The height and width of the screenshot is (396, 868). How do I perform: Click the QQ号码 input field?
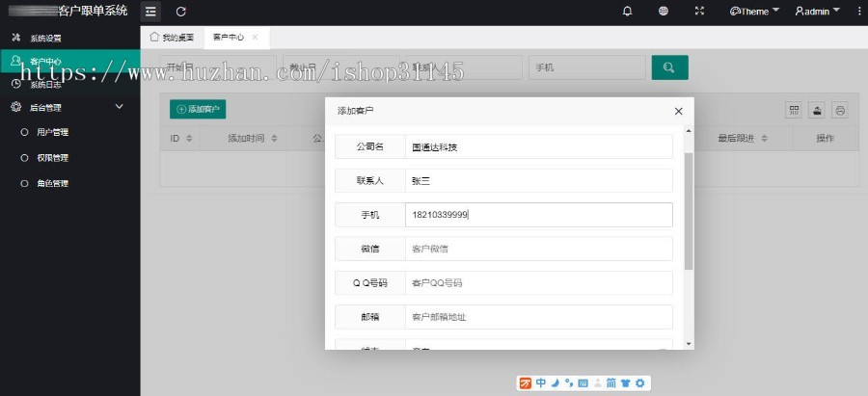point(538,283)
